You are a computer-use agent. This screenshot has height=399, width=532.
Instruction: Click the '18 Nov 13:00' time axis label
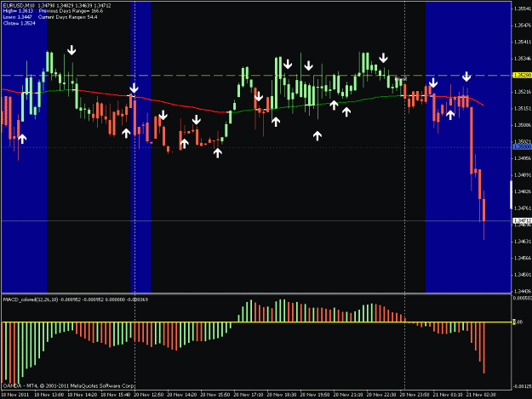(49, 395)
